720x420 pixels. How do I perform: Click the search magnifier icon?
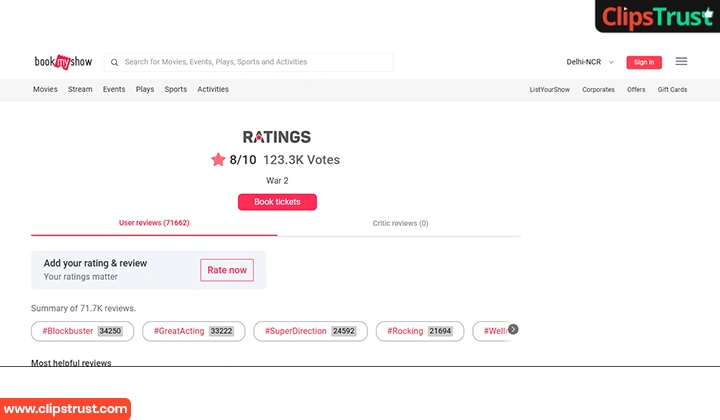click(x=114, y=62)
